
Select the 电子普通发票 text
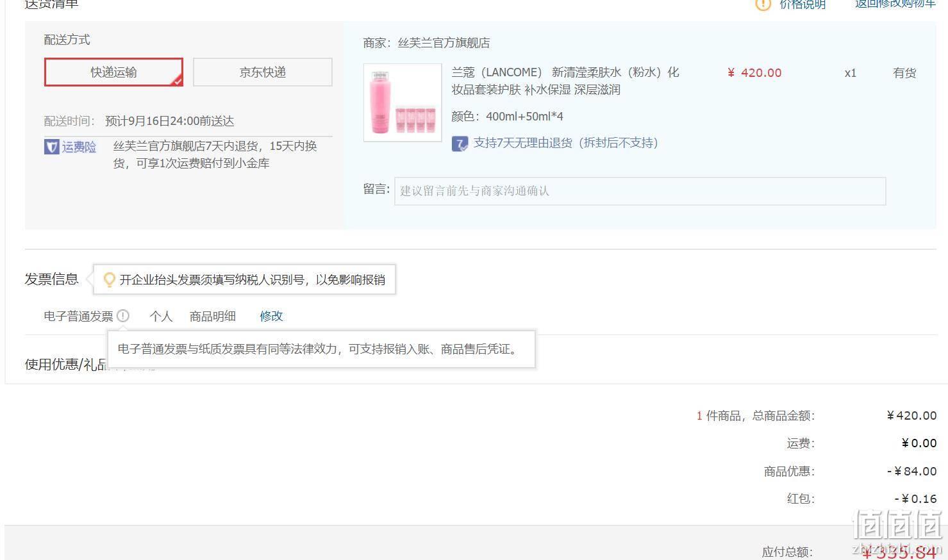[x=78, y=316]
